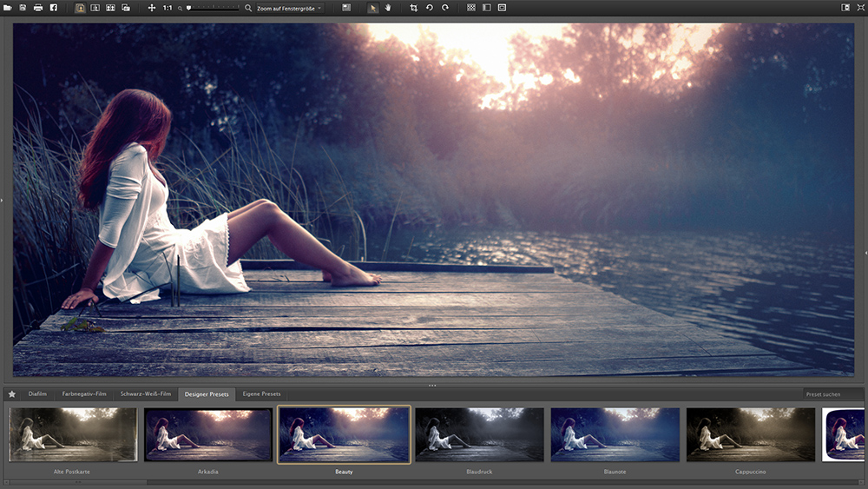Viewport: 868px width, 489px height.
Task: Set zoom to 1:1
Action: point(167,8)
